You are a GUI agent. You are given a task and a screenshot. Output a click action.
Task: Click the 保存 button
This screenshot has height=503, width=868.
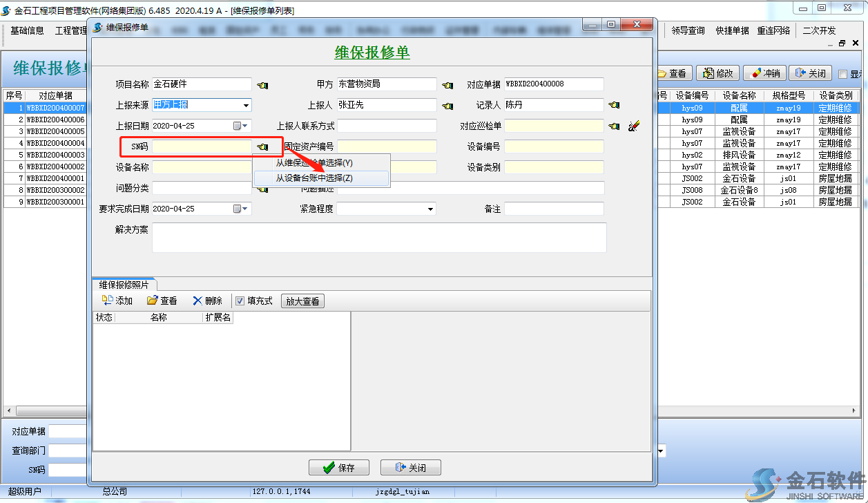(x=339, y=468)
